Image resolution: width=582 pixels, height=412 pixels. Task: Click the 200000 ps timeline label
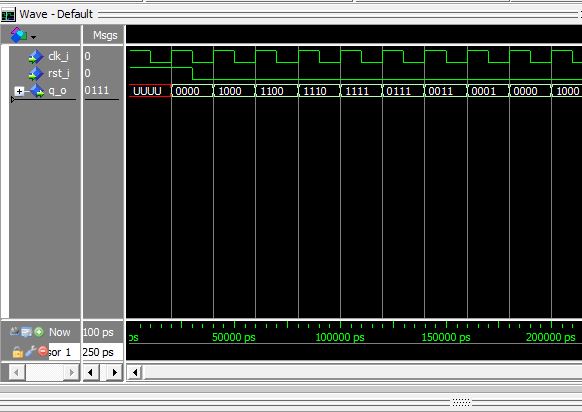coord(550,337)
